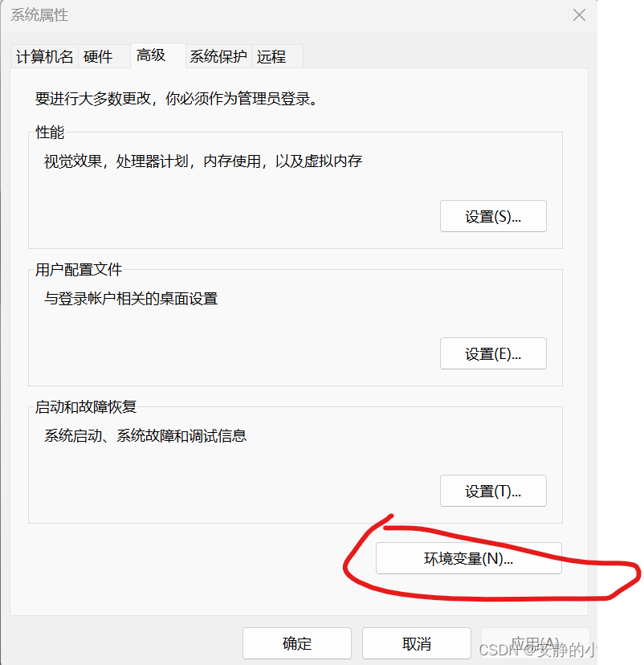This screenshot has height=665, width=644.
Task: Click 设置(E) for user profile settings
Action: 493,353
